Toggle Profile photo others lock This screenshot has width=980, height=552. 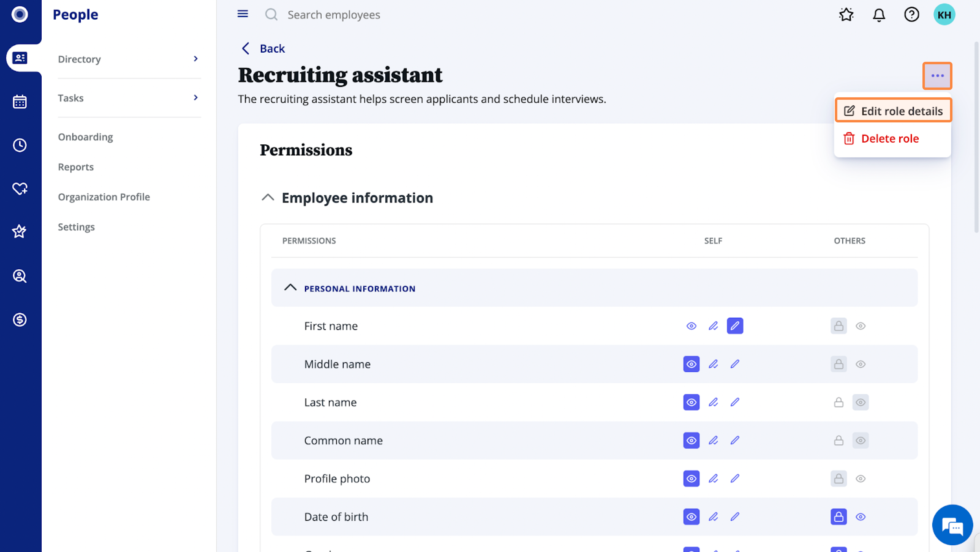(839, 478)
